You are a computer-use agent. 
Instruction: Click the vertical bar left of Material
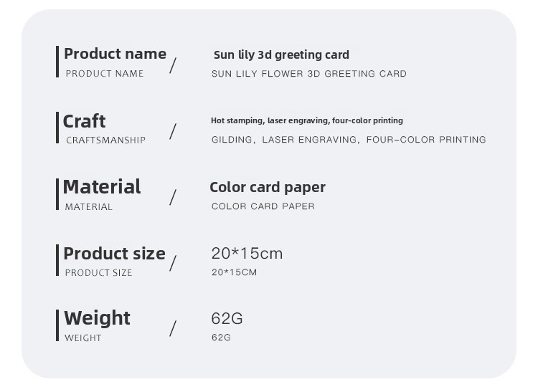[57, 194]
